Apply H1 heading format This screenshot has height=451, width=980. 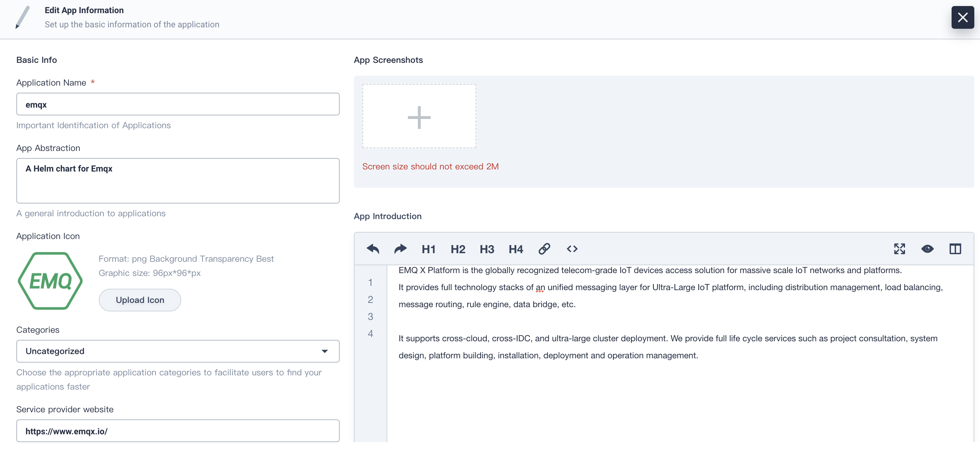click(429, 249)
